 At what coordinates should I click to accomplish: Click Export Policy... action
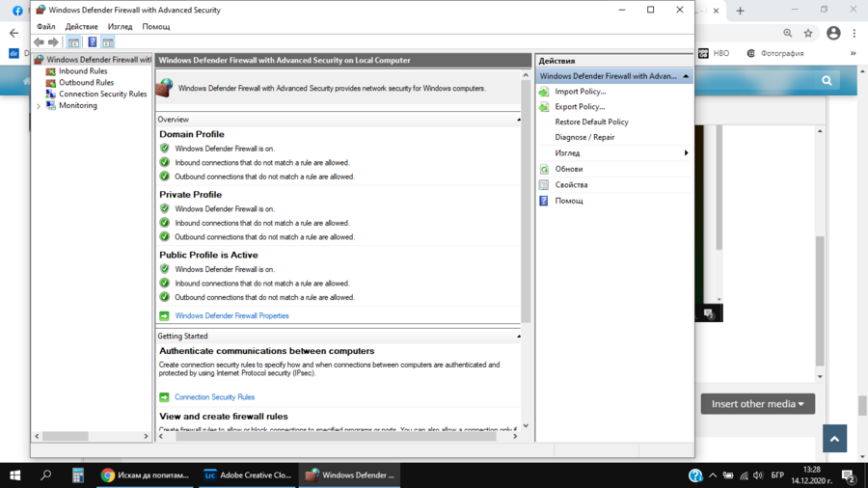click(x=580, y=107)
